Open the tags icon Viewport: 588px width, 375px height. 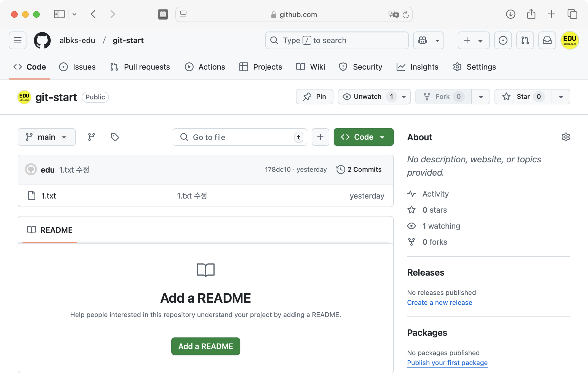(115, 137)
